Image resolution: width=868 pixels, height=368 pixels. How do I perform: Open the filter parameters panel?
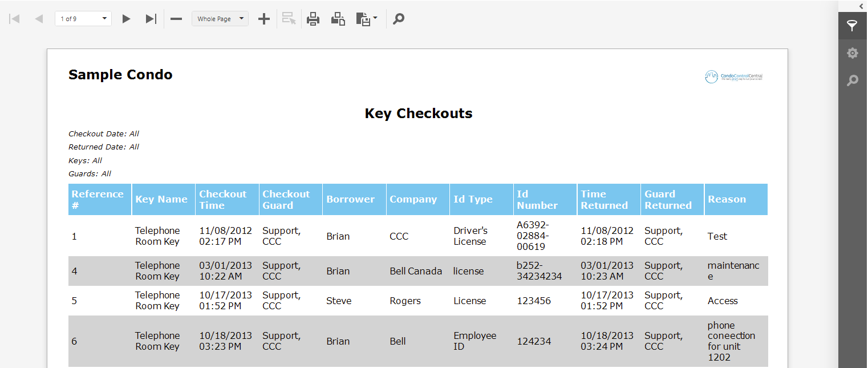point(852,25)
